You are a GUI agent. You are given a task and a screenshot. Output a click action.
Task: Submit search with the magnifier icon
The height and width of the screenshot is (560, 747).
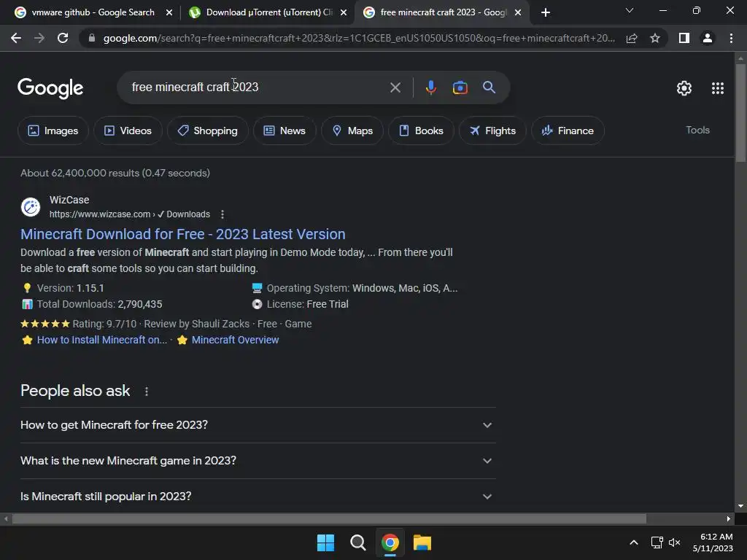(489, 87)
